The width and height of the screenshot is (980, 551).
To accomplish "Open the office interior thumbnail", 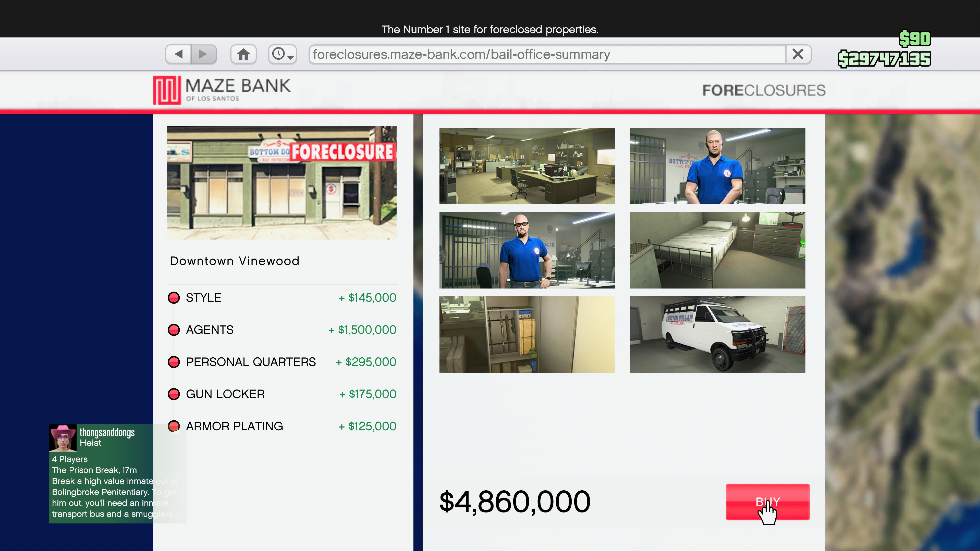I will [x=527, y=166].
